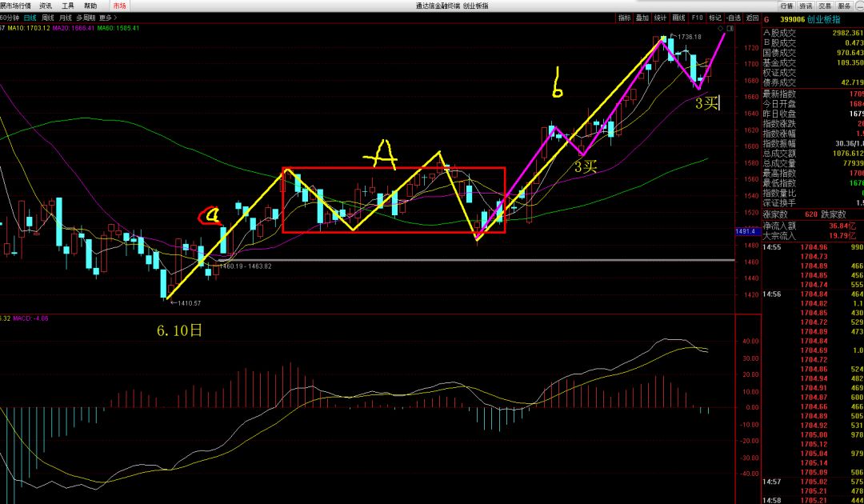Click the 14:56 tick timestamp
Screen dimensions: 864x504
click(772, 294)
